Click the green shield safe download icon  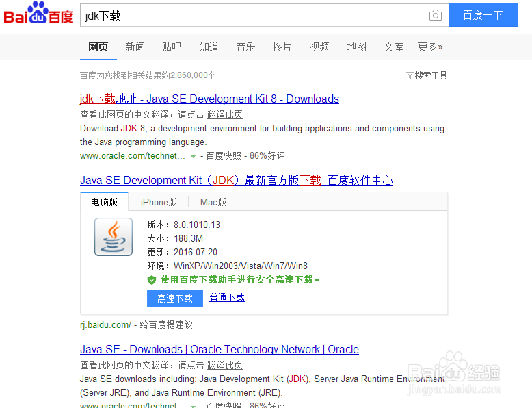click(152, 280)
